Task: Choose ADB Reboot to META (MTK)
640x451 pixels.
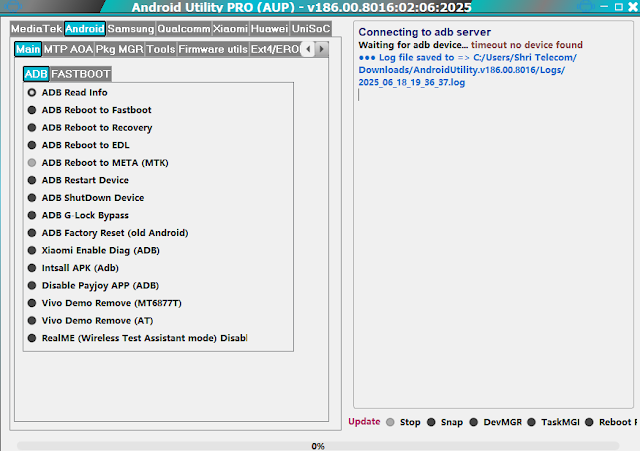Action: (x=98, y=163)
